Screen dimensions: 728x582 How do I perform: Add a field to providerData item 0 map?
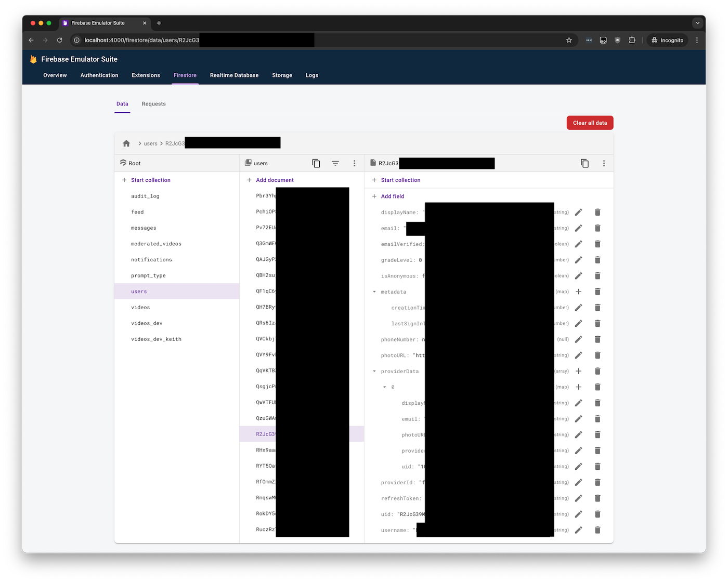(x=579, y=387)
